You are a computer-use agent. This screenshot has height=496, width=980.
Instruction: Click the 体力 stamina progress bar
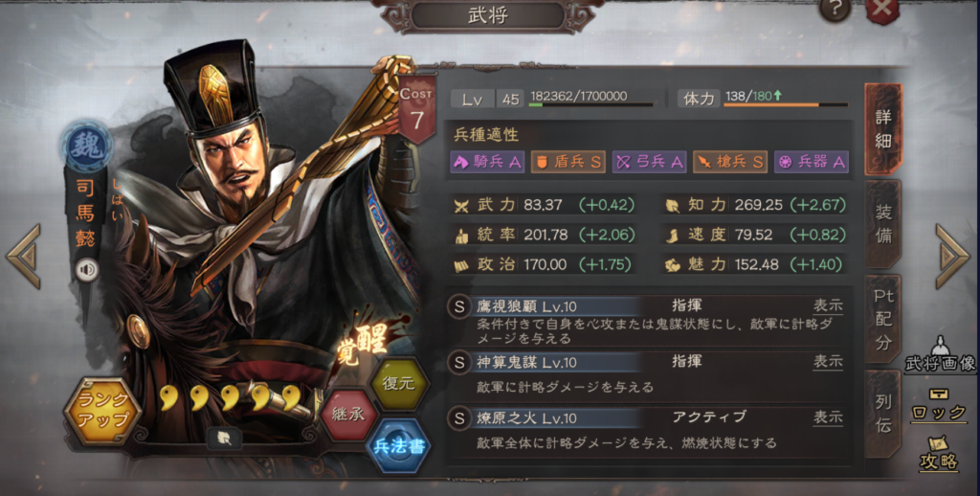coord(786,104)
